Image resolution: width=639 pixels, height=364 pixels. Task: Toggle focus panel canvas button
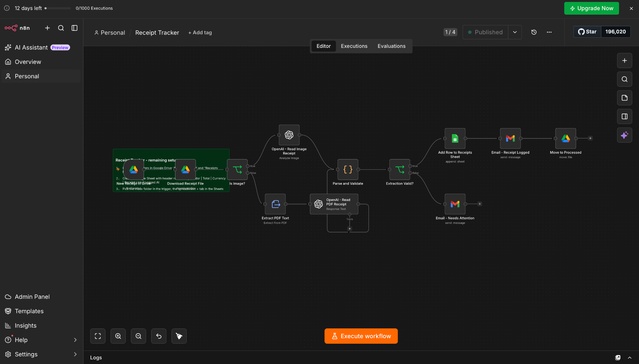click(625, 116)
